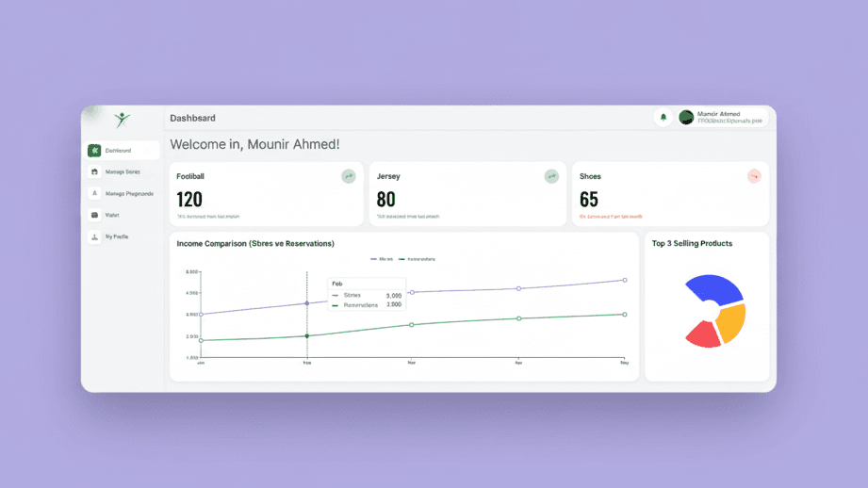Click the green athlete logo in the sidebar

123,120
